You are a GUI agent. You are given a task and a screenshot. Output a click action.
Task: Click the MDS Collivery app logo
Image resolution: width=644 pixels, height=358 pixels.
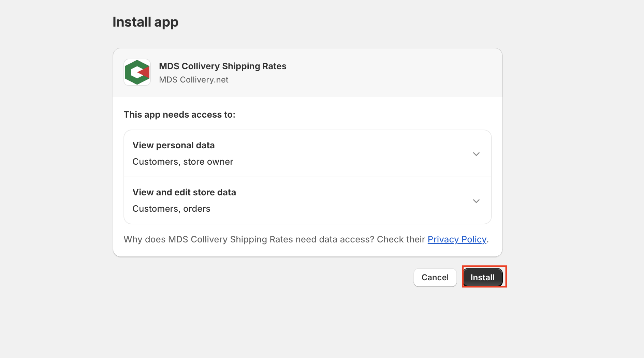click(x=137, y=72)
